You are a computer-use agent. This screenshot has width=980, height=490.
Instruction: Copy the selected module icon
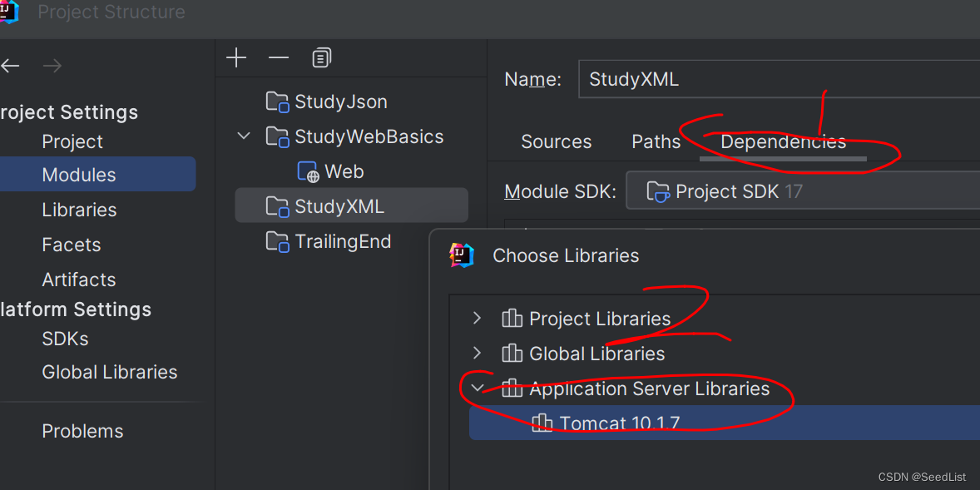tap(321, 58)
